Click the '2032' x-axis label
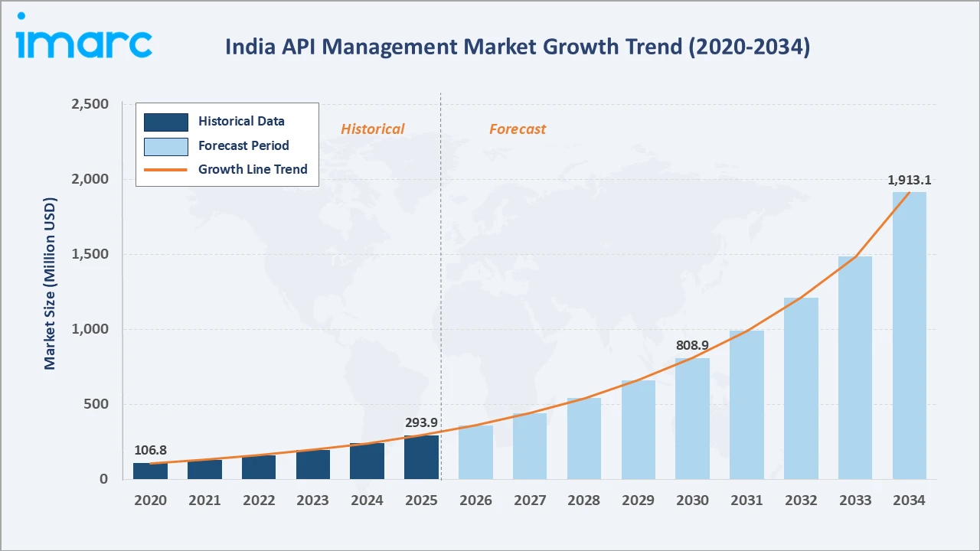Viewport: 980px width, 551px height. [801, 500]
